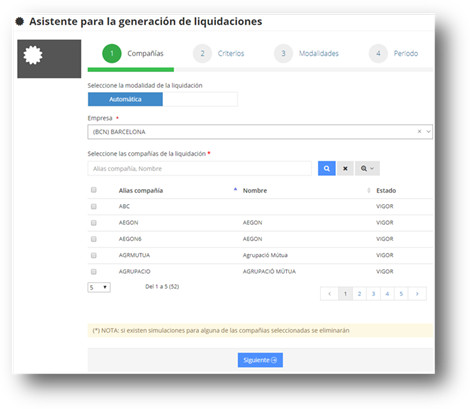Screen dimensions: 470x409
Task: Click the blue search magnifier button
Action: (326, 168)
